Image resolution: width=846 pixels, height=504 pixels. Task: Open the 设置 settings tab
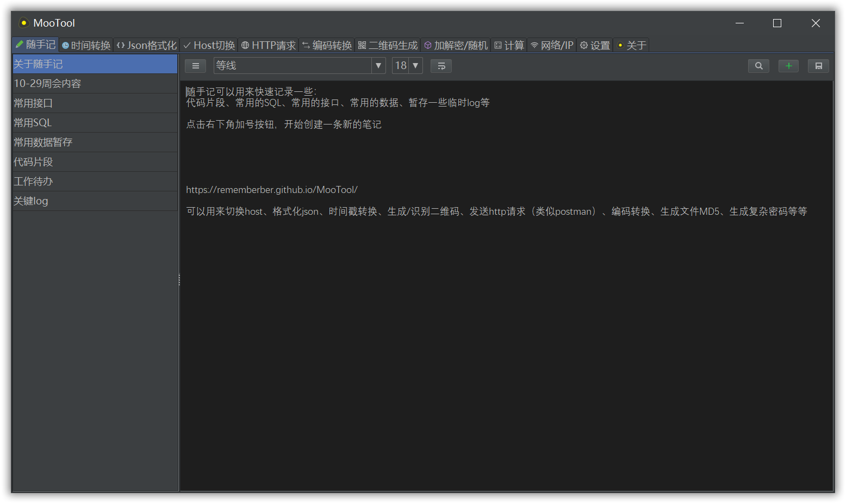595,45
